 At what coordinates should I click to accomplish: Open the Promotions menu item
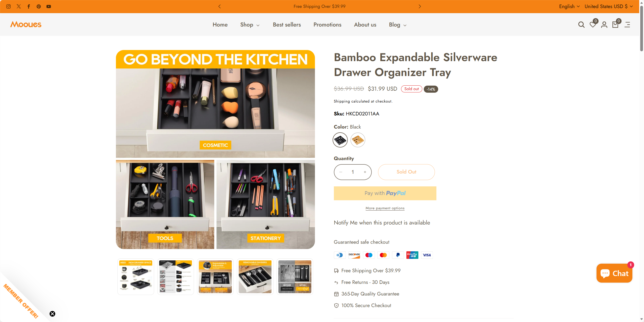point(327,24)
